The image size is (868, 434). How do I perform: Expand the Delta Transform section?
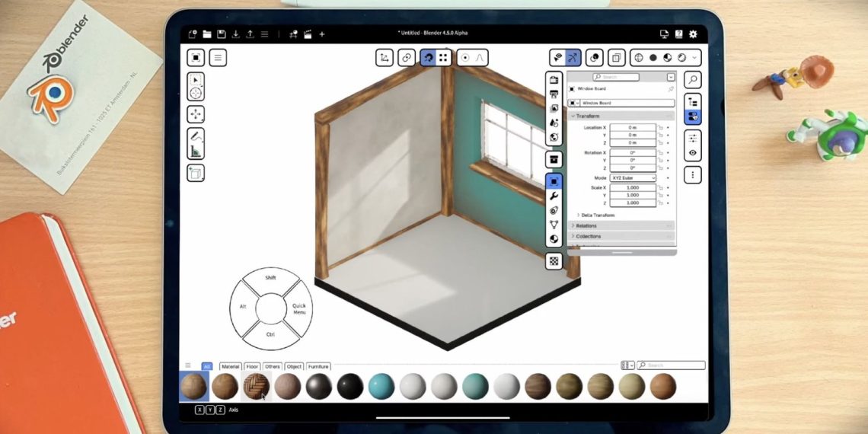tap(596, 215)
